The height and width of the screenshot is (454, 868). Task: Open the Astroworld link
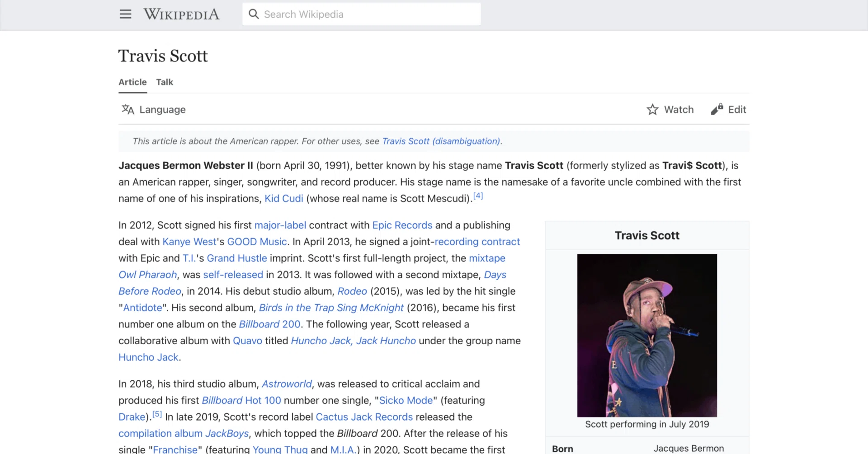287,384
